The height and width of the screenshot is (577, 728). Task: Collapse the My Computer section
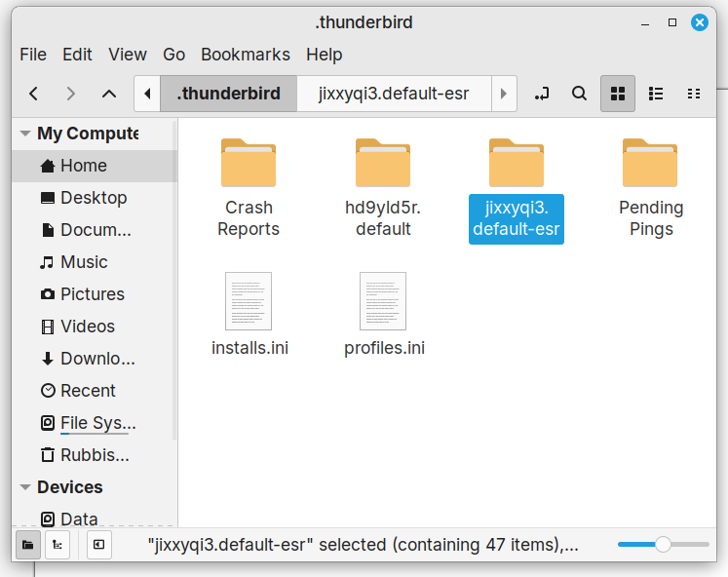point(25,134)
